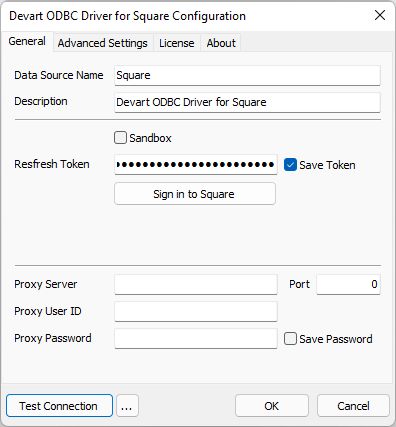Image resolution: width=396 pixels, height=427 pixels.
Task: Click the Port number field
Action: click(x=348, y=284)
